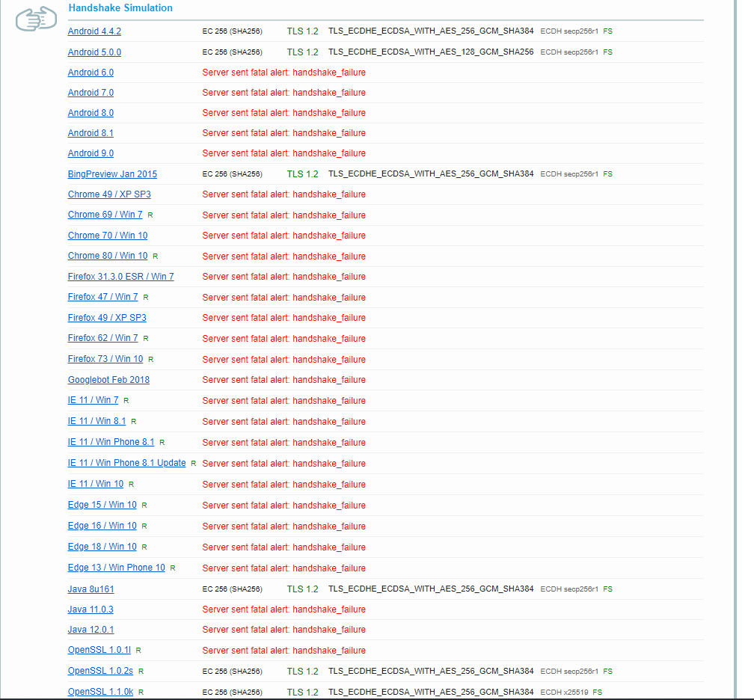
Task: Open the Chrome 69 / Win 7 link
Action: tap(105, 215)
